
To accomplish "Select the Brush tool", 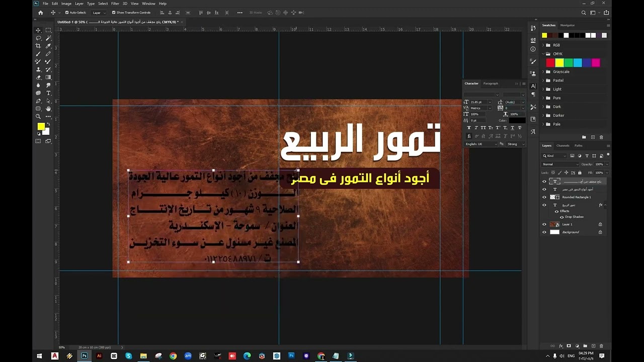I will pyautogui.click(x=38, y=54).
